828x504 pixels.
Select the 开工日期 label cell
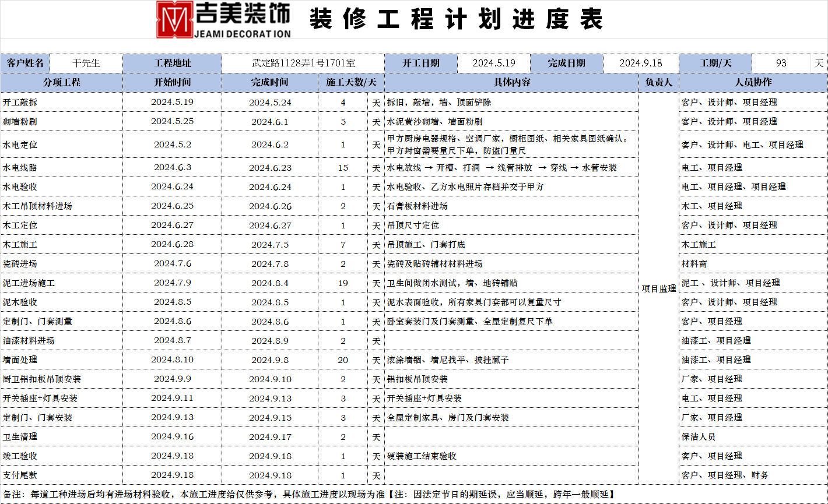coord(421,63)
